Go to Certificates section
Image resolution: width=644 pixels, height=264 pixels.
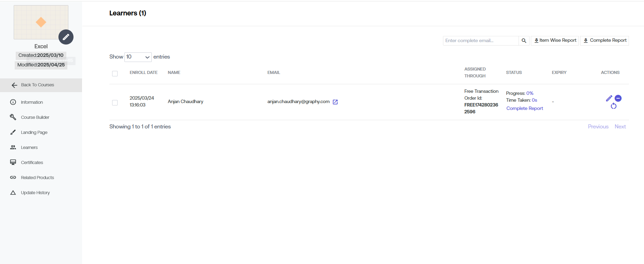[32, 163]
